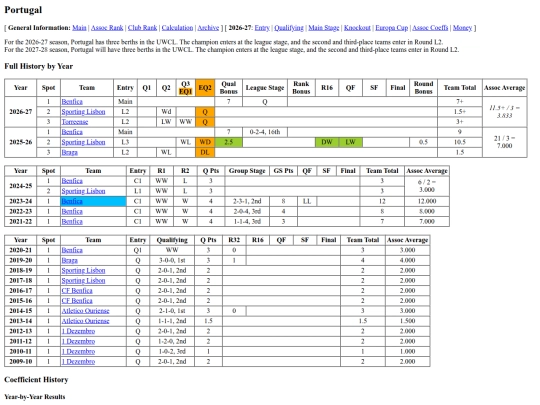This screenshot has height=405, width=540.
Task: Go to the Main Stage link
Action: pos(323,28)
